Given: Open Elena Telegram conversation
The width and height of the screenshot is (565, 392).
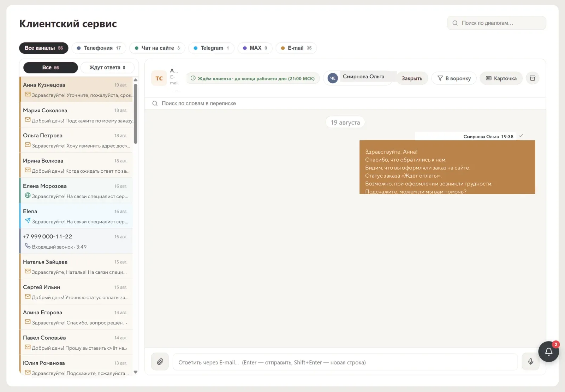Looking at the screenshot, I should 76,216.
